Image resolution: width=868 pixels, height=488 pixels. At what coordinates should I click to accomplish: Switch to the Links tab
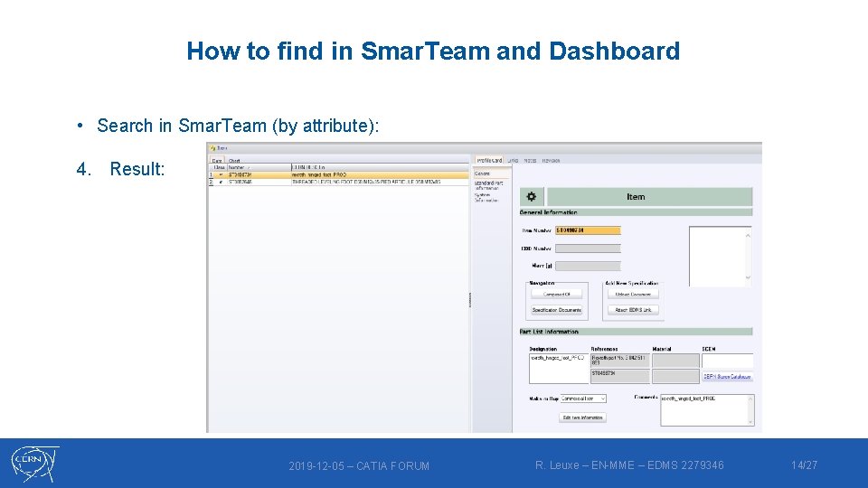tap(514, 161)
